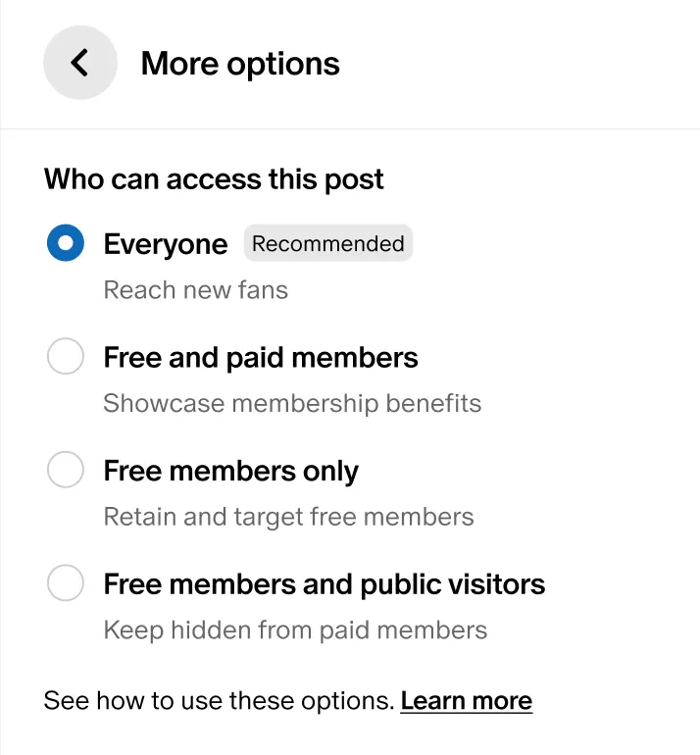This screenshot has width=700, height=755.
Task: Select the Everyone radio button
Action: [66, 243]
